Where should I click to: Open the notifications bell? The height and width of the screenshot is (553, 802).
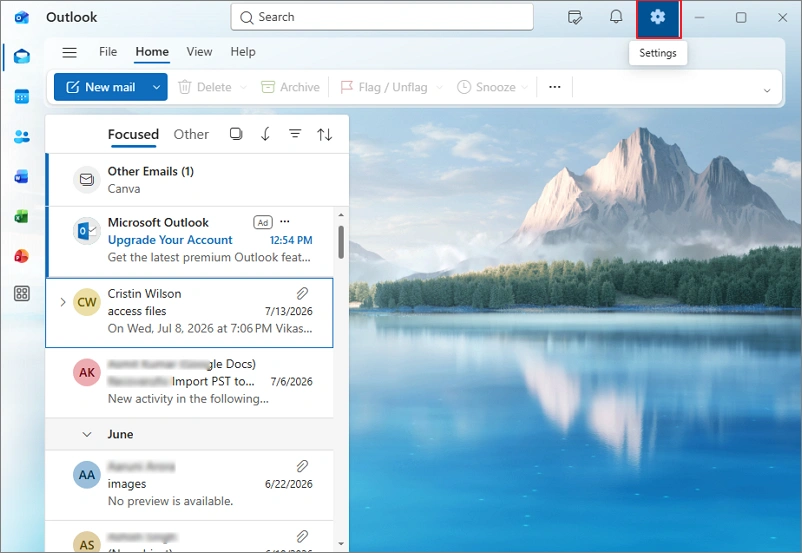[x=616, y=17]
